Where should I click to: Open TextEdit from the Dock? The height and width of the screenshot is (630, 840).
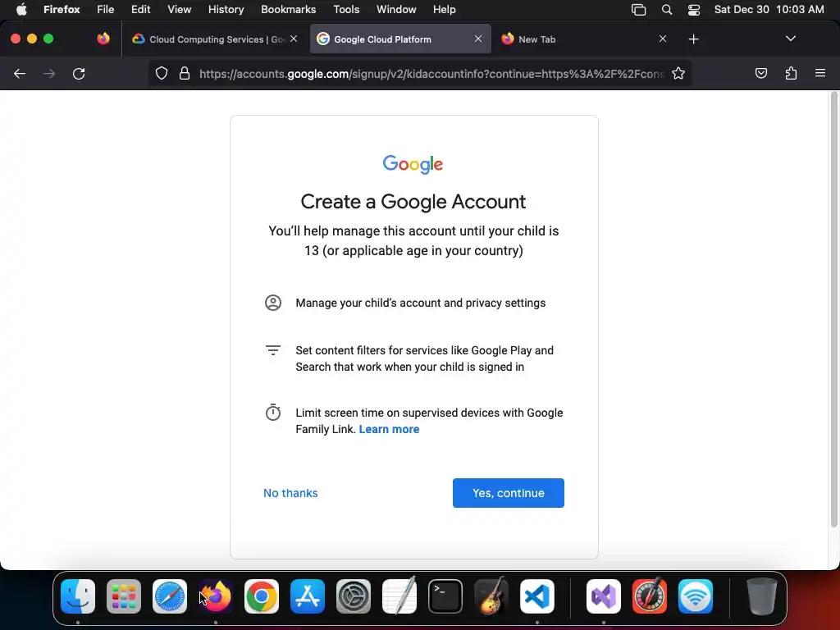[x=399, y=596]
